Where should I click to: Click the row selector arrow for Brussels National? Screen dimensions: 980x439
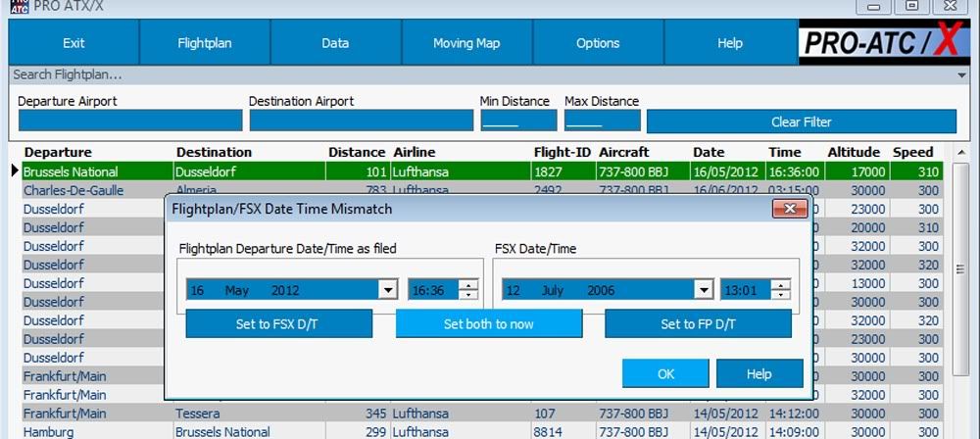coord(16,171)
